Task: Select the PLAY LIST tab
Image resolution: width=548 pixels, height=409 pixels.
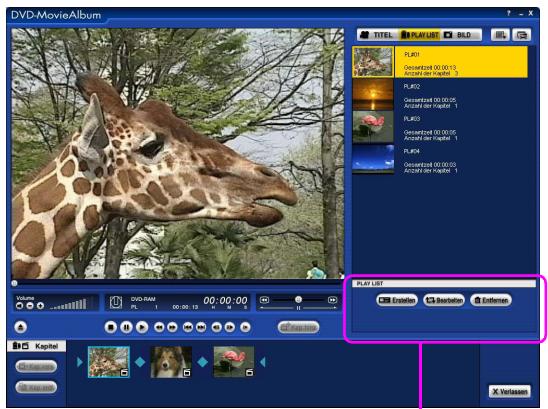Action: click(419, 35)
